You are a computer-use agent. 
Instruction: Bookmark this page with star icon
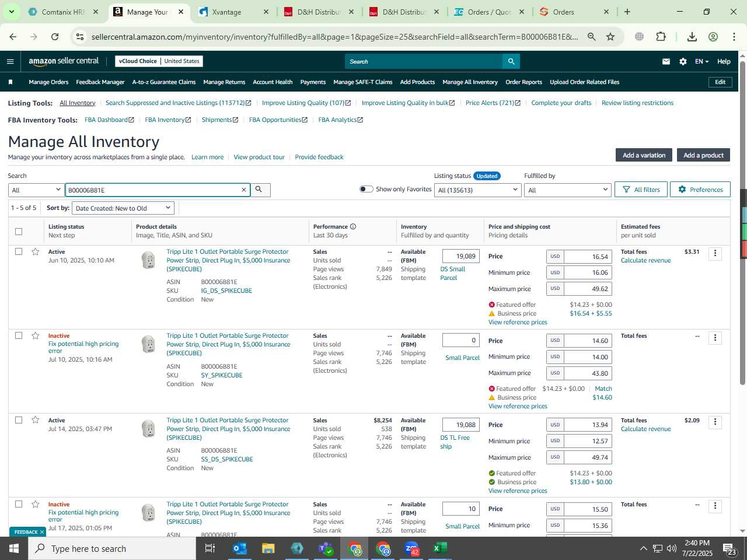point(610,37)
